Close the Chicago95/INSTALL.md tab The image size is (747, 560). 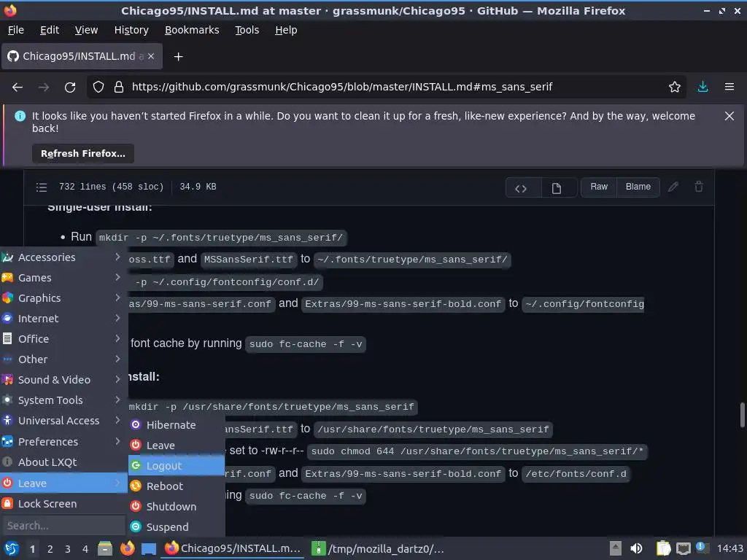[151, 56]
